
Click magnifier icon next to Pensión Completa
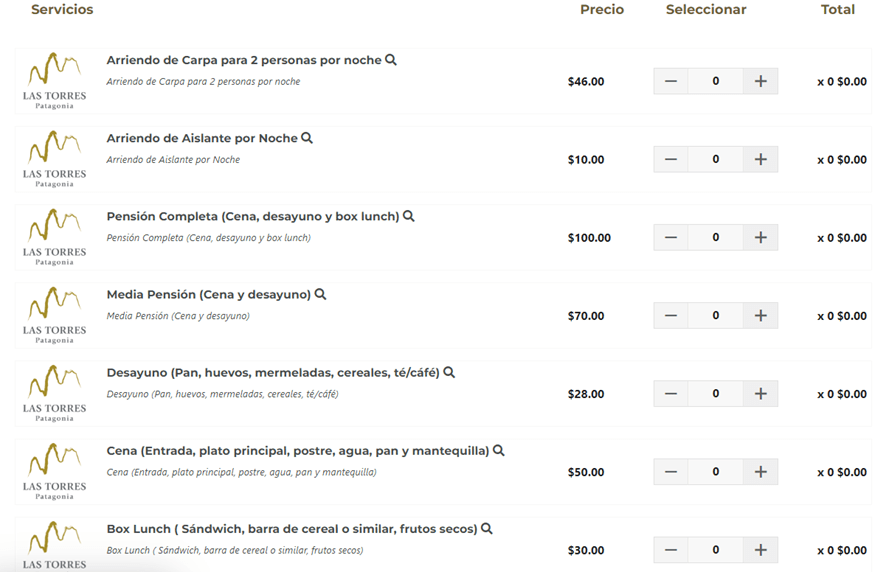409,216
